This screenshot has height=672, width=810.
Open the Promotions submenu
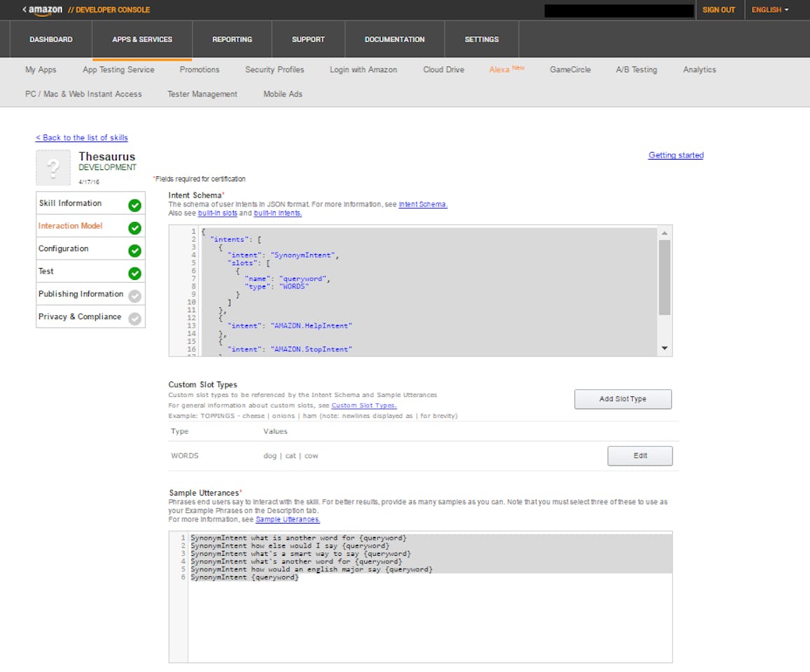200,69
